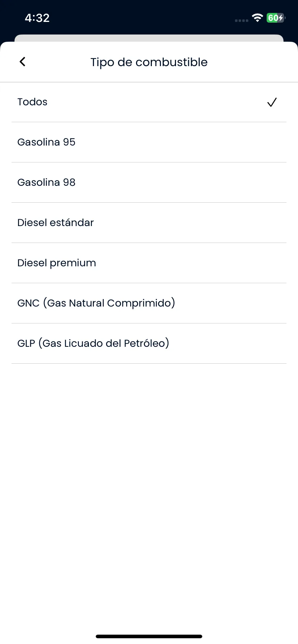
Task: Tap the word 'premium' in Diesel premium
Action: 73,263
